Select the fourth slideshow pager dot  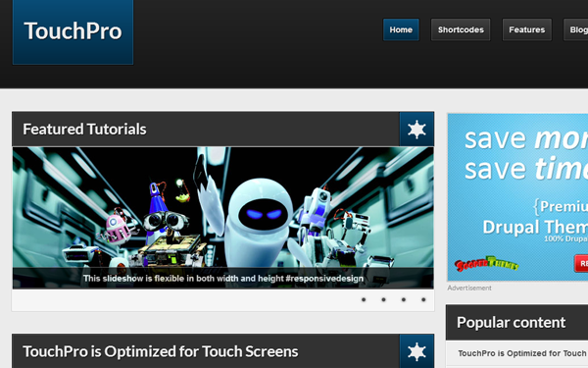tap(423, 299)
